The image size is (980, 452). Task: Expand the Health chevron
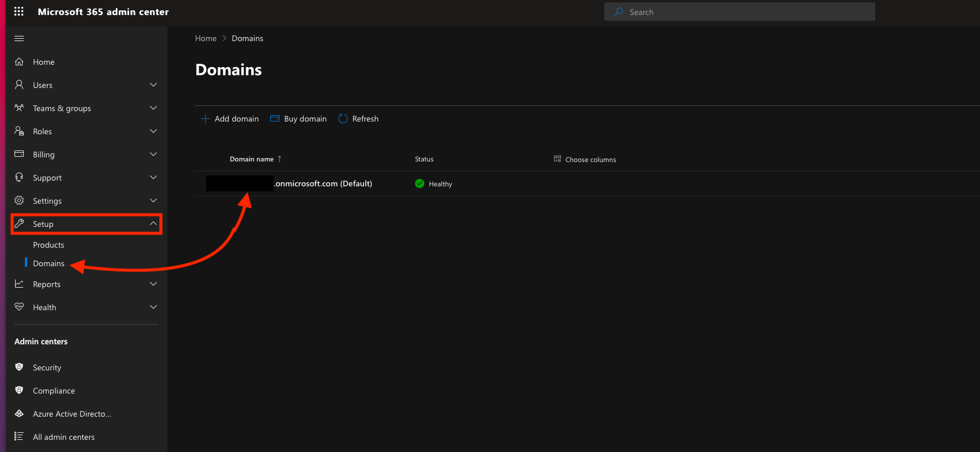tap(153, 307)
